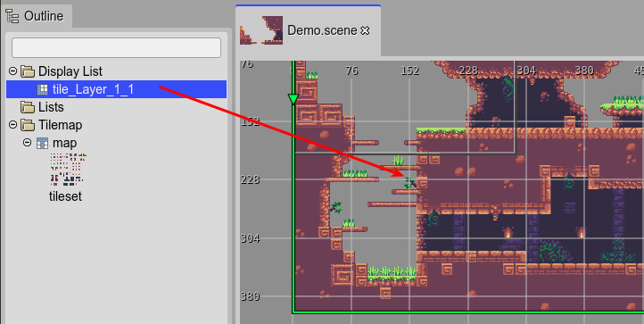Select the Lists item
The image size is (644, 324).
point(51,107)
